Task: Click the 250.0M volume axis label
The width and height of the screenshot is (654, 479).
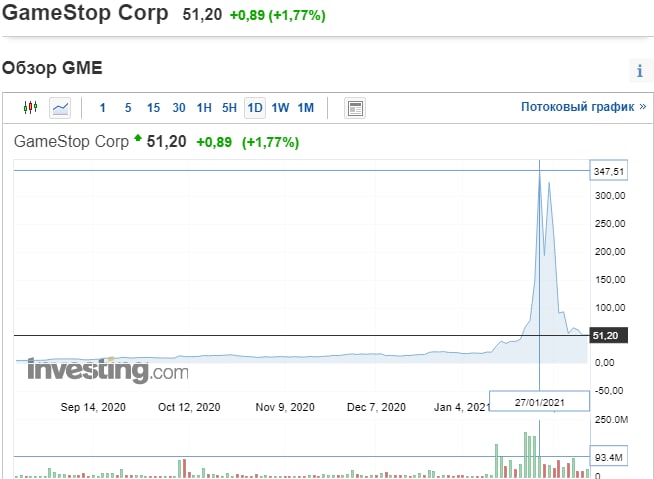Action: [x=611, y=419]
